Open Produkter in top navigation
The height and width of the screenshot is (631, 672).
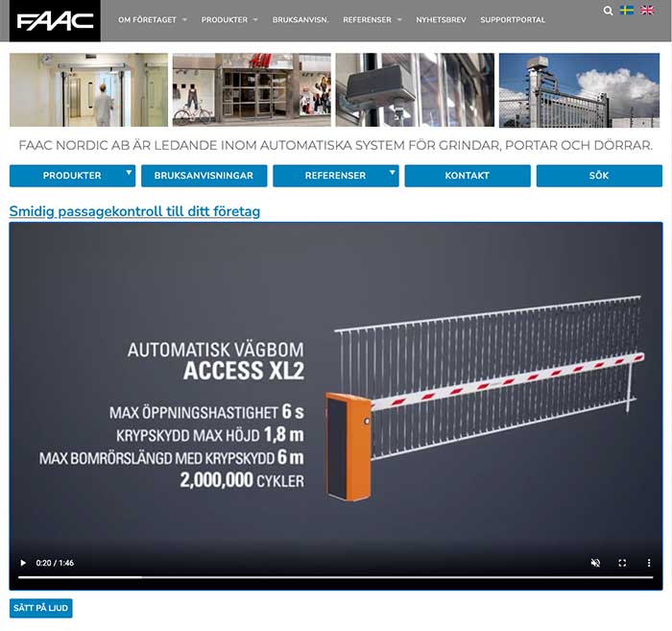coord(224,20)
